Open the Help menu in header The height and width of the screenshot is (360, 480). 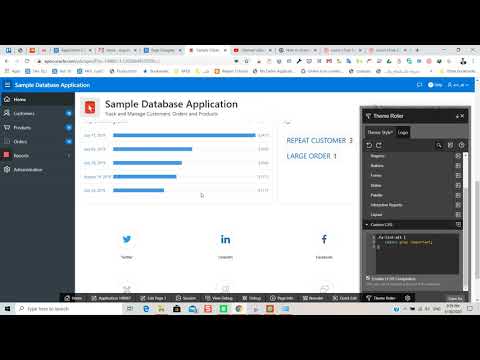pyautogui.click(x=435, y=85)
